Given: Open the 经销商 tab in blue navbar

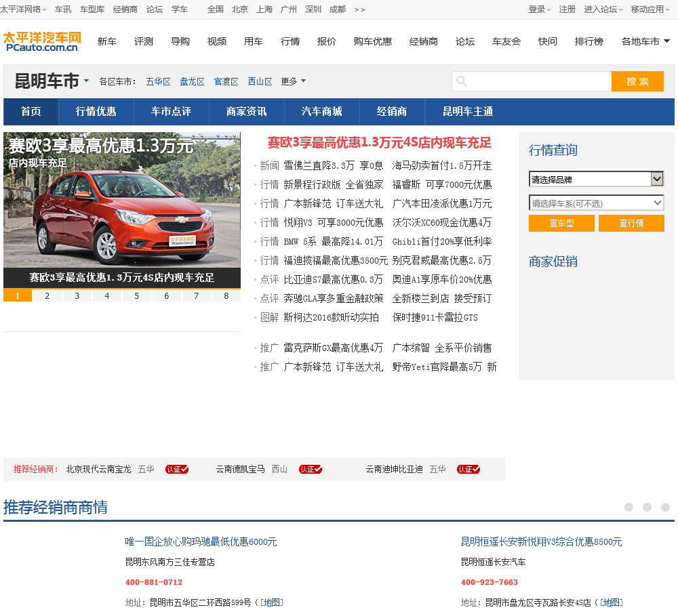Looking at the screenshot, I should 392,112.
